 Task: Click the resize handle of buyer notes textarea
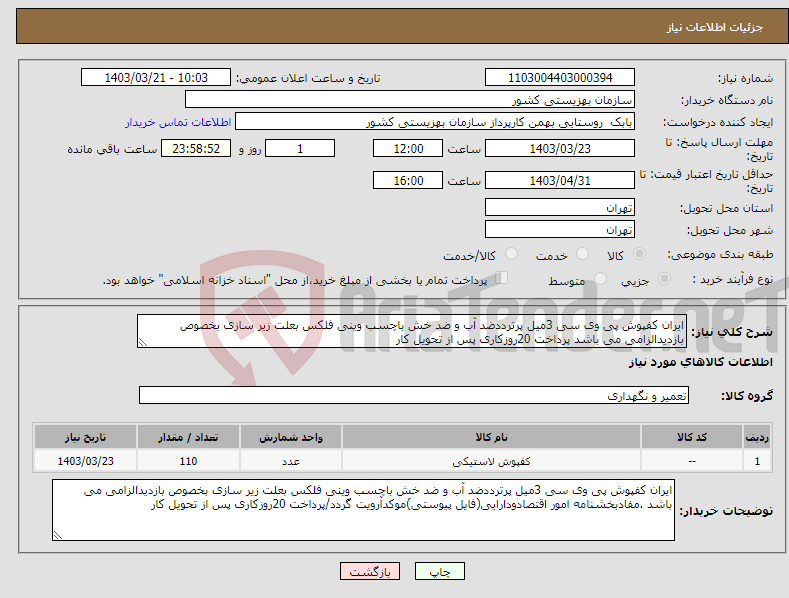tap(58, 536)
